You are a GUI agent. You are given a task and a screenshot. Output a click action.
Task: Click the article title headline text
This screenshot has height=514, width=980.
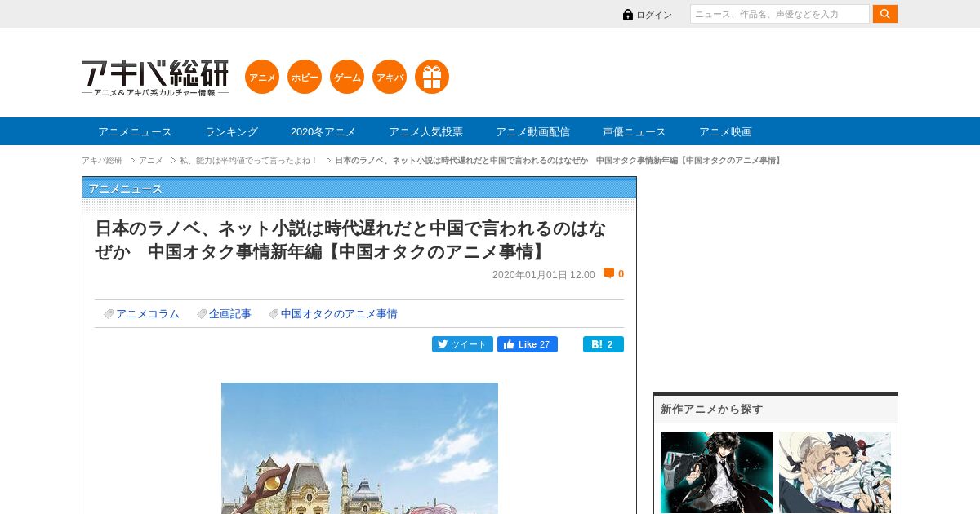coord(351,240)
